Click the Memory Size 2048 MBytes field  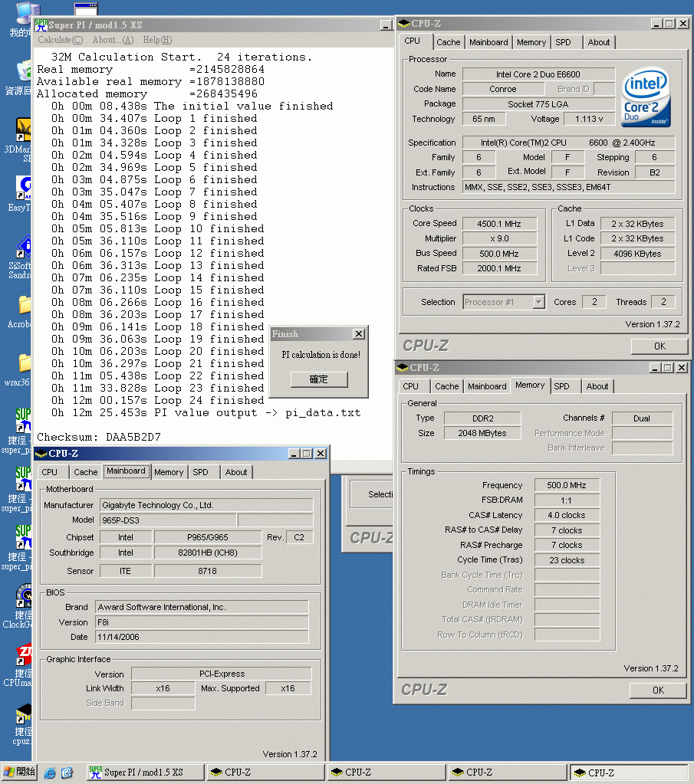pos(482,433)
